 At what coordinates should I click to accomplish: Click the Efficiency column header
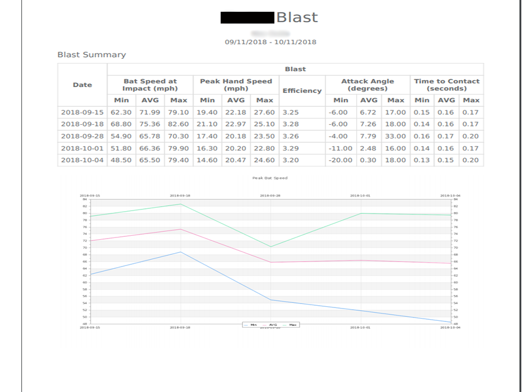click(x=302, y=91)
